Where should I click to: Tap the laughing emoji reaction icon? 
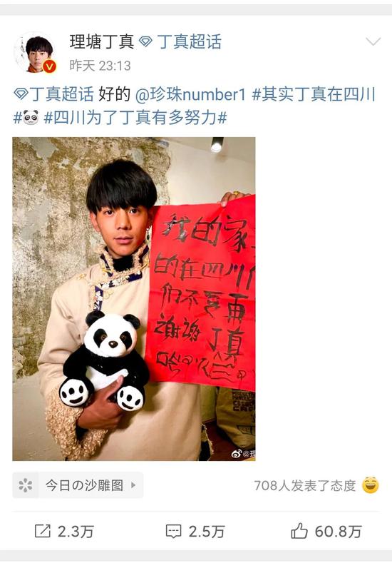click(x=371, y=485)
